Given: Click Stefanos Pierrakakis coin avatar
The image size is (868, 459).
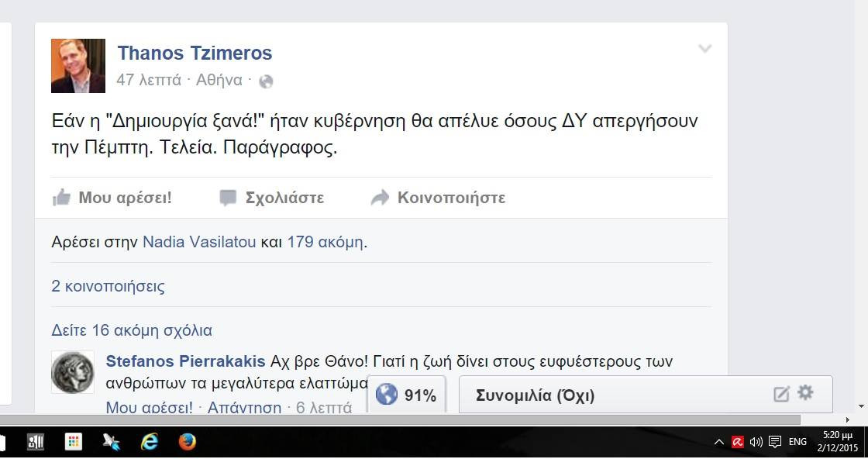Looking at the screenshot, I should click(73, 372).
